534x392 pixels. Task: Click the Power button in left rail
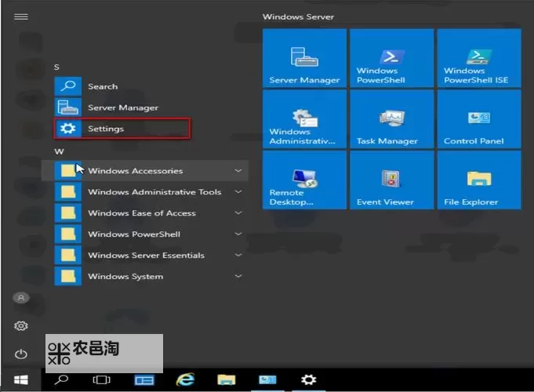[x=20, y=354]
